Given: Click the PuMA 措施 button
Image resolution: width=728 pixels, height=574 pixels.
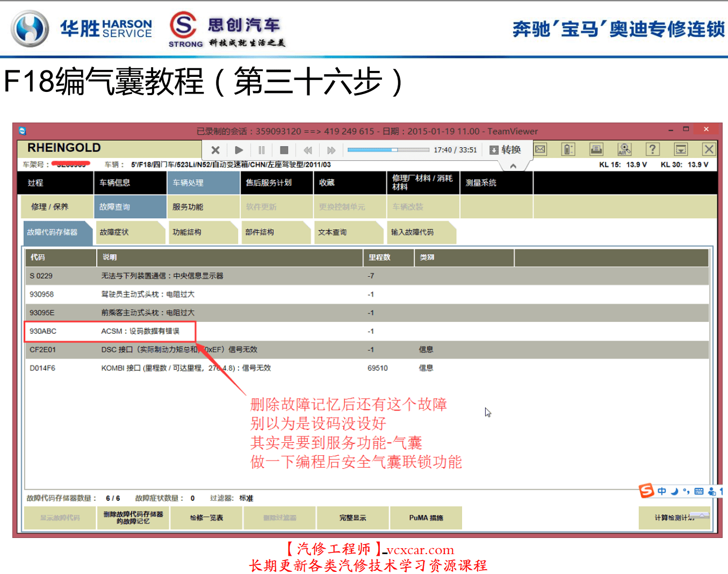Looking at the screenshot, I should click(426, 518).
